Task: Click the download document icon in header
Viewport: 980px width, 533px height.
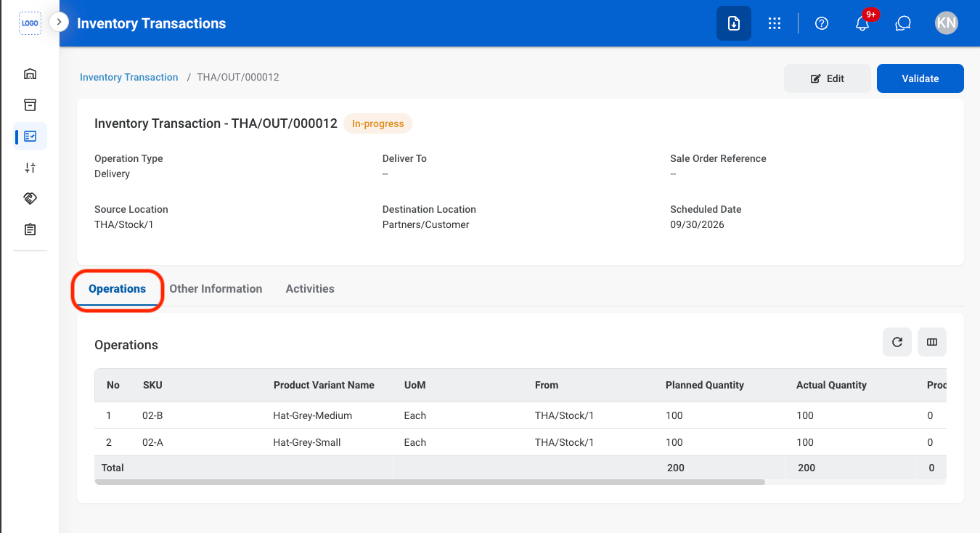Action: (x=734, y=23)
